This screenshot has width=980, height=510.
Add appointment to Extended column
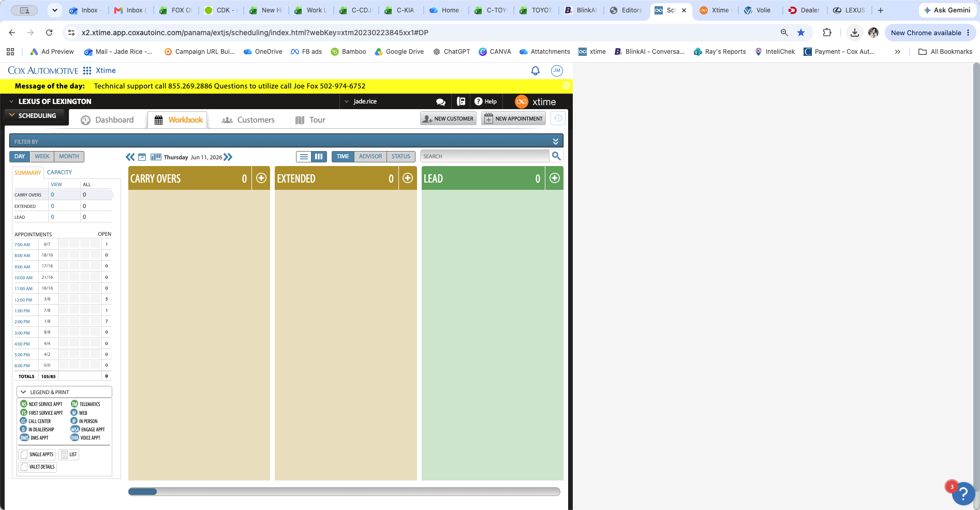(408, 178)
